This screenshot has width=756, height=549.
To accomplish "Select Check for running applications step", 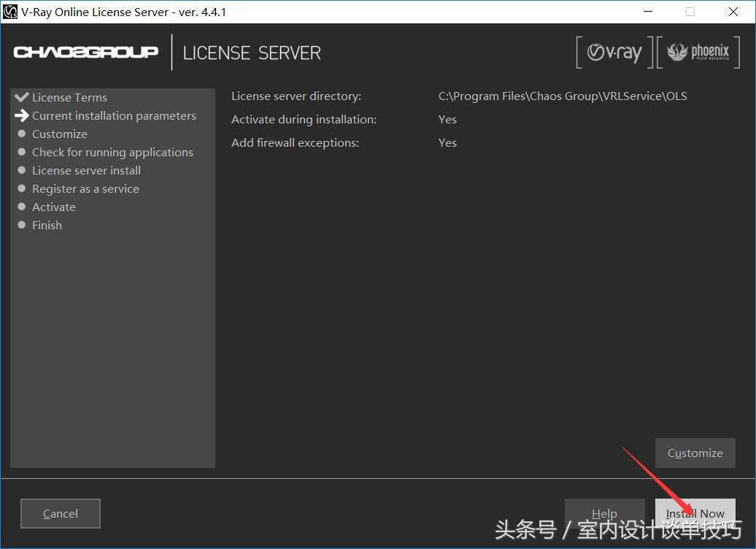I will point(112,153).
